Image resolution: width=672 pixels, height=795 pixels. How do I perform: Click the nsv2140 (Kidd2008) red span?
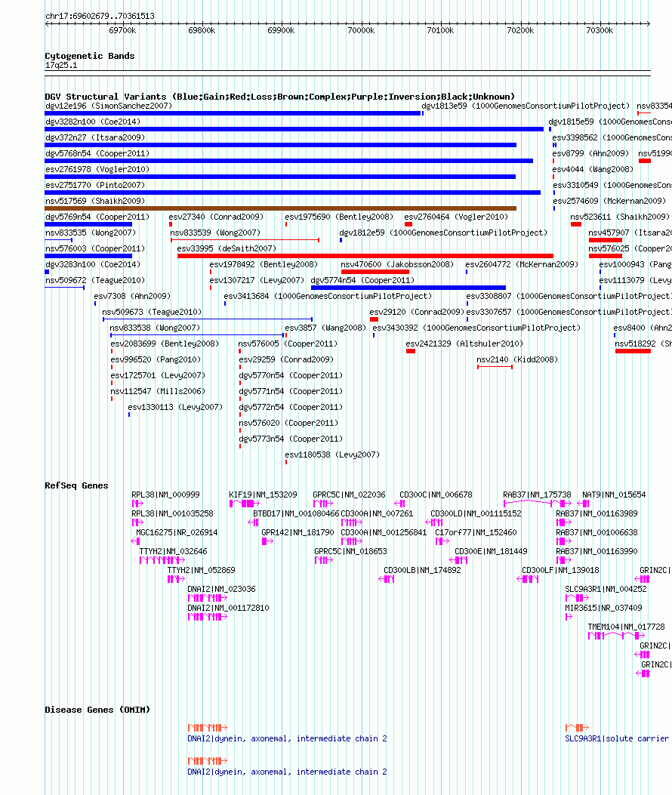coord(495,367)
